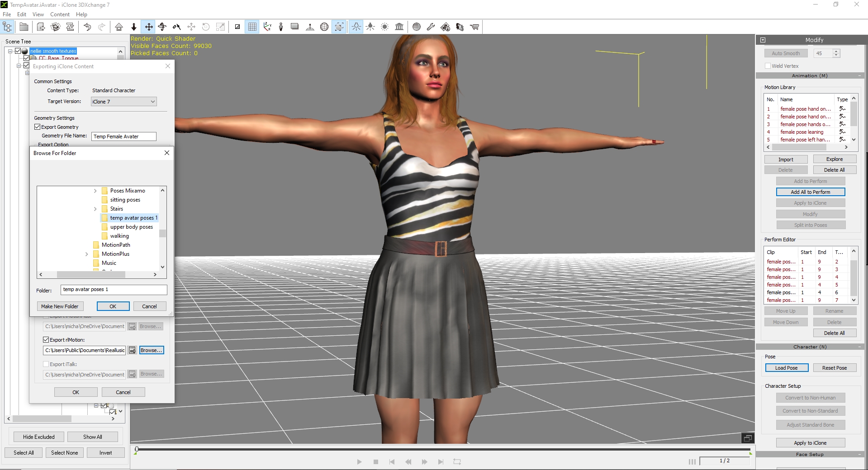Toggle the Export Geometry checkbox

pyautogui.click(x=38, y=127)
